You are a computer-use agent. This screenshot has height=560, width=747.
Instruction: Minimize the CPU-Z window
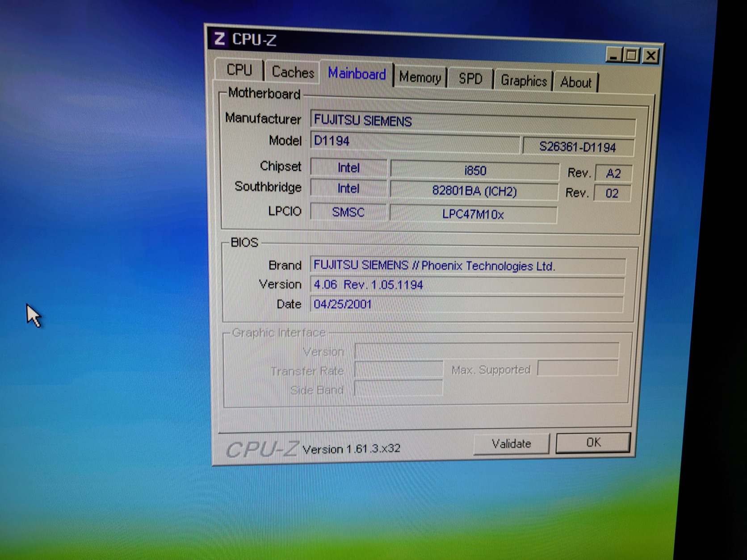tap(614, 55)
